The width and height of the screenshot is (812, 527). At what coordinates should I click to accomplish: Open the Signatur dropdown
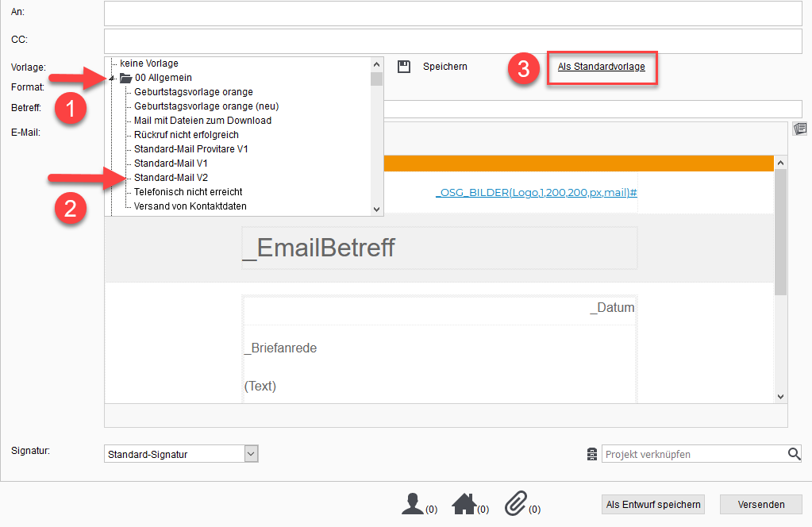click(251, 454)
